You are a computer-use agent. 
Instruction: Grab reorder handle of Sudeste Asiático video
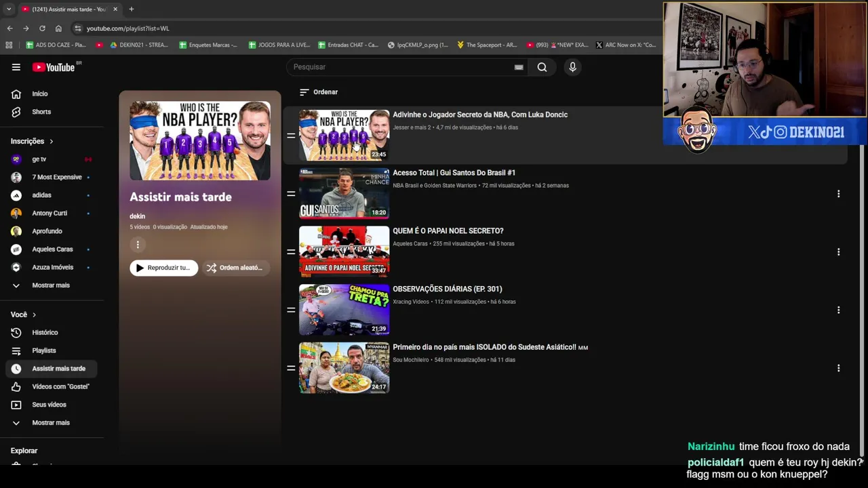tap(291, 368)
